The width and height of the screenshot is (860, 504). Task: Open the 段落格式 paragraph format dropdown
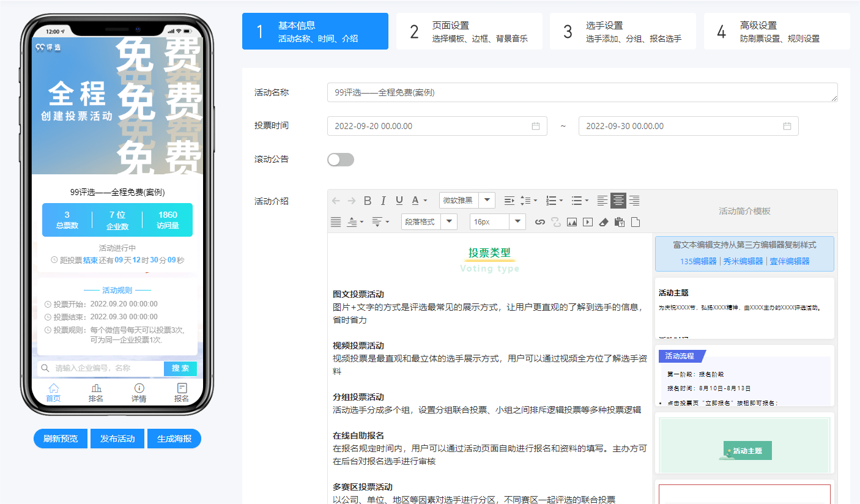point(429,222)
